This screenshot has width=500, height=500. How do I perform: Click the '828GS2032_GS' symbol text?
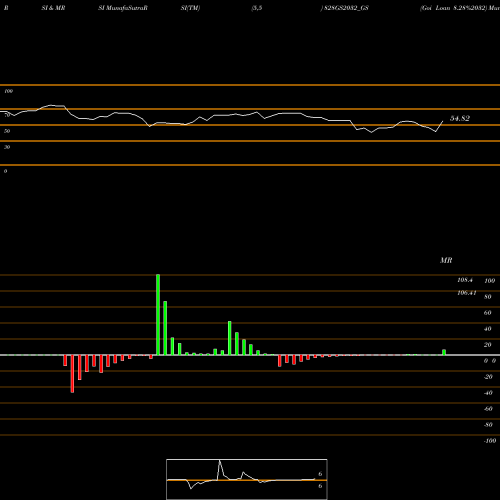pos(346,8)
